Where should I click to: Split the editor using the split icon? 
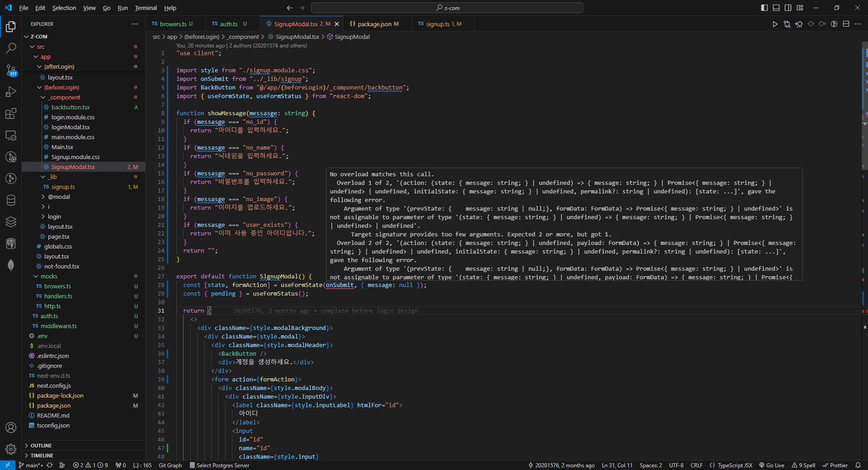(846, 24)
